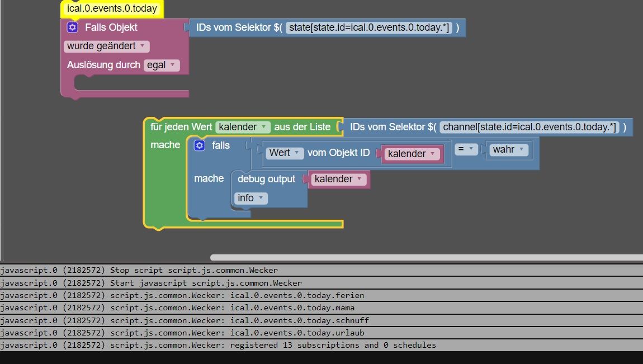Screen dimensions: 643x364
Task: Click log line 'Start javascript script.js.common.Wecker'
Action: click(x=321, y=283)
